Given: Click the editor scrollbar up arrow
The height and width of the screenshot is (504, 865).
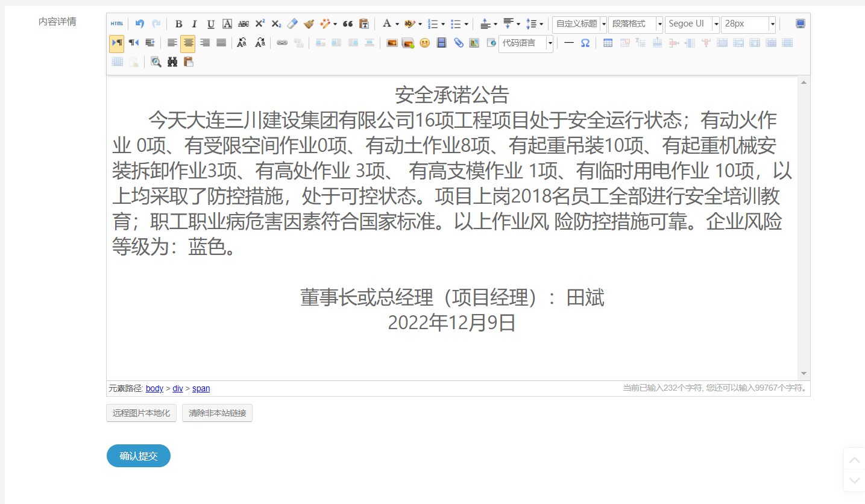Looking at the screenshot, I should pyautogui.click(x=804, y=82).
